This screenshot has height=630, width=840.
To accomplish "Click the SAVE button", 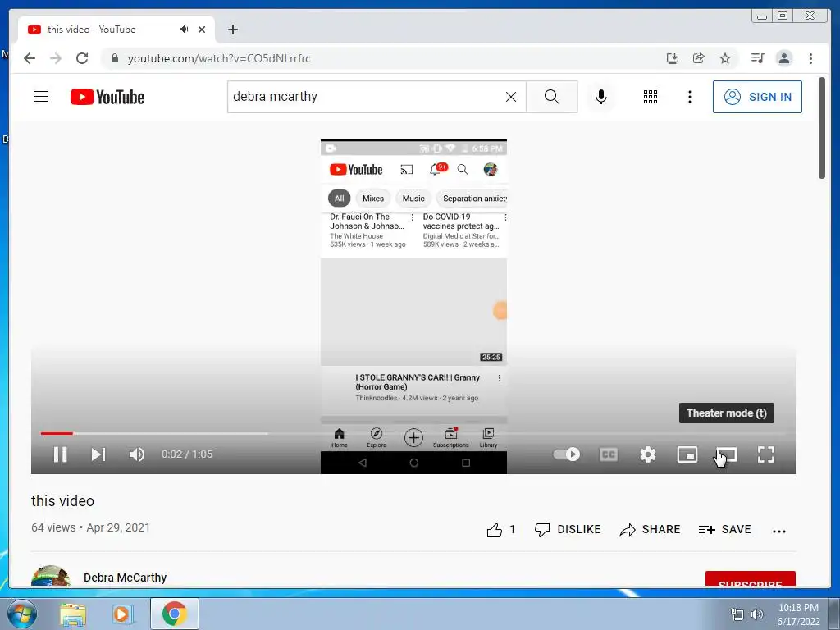I will pyautogui.click(x=725, y=530).
